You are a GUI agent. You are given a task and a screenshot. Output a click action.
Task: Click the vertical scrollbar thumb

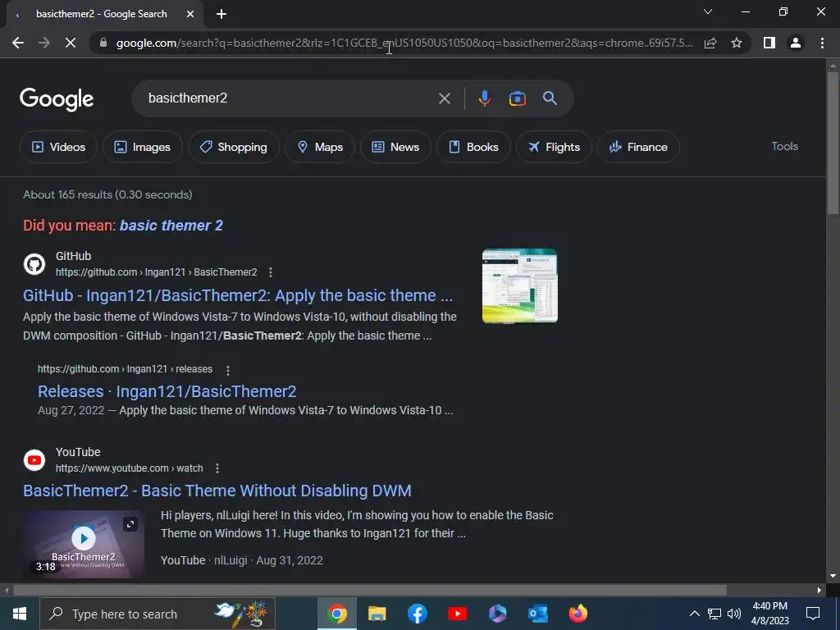point(833,144)
